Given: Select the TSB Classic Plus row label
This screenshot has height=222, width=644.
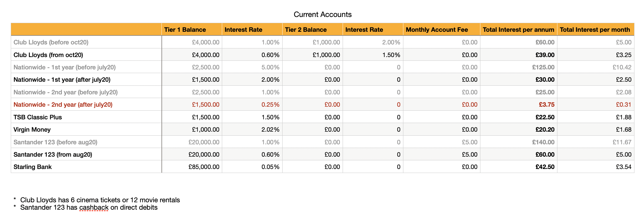Looking at the screenshot, I should [x=38, y=117].
